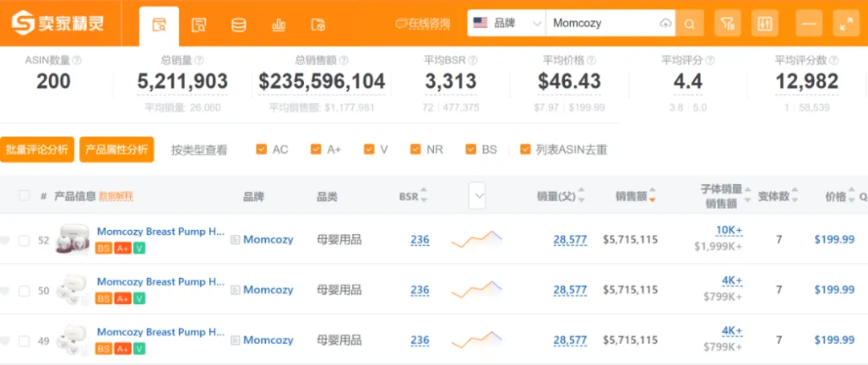Click help icon next to 平均价格
This screenshot has width=868, height=365.
[x=592, y=60]
